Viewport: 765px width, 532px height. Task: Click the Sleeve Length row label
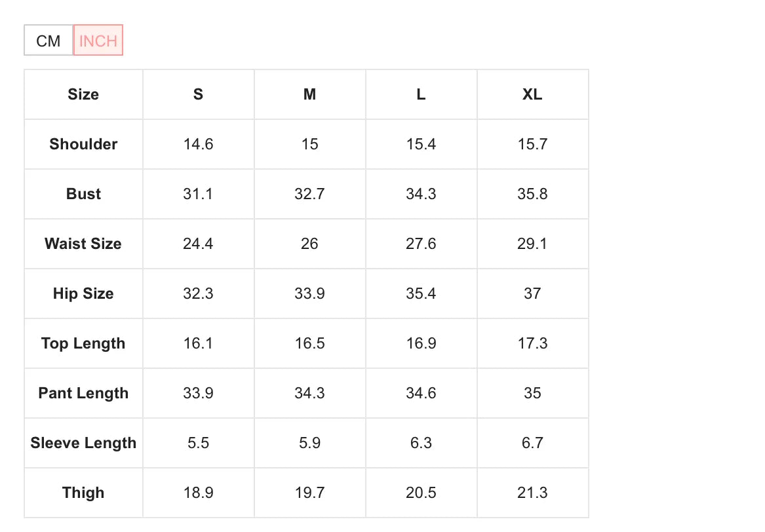[x=83, y=443]
